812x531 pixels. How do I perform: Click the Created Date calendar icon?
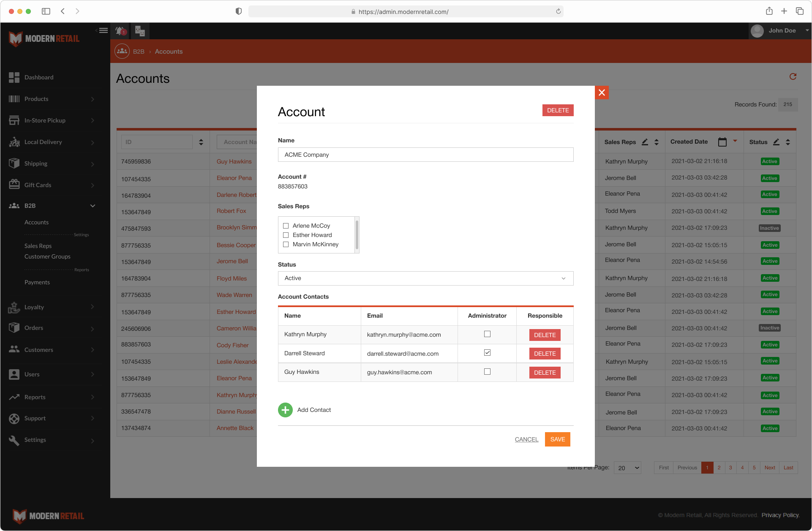(x=722, y=142)
